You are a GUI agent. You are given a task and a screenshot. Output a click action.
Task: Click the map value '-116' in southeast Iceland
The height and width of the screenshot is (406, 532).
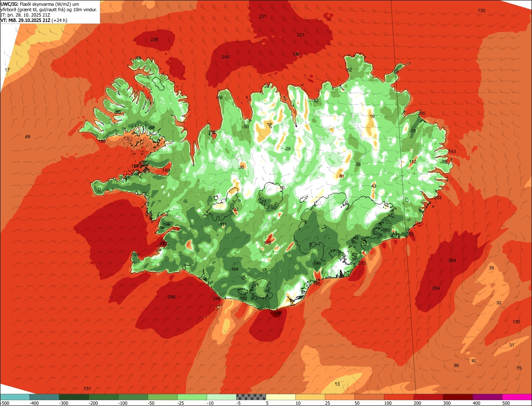[386, 230]
